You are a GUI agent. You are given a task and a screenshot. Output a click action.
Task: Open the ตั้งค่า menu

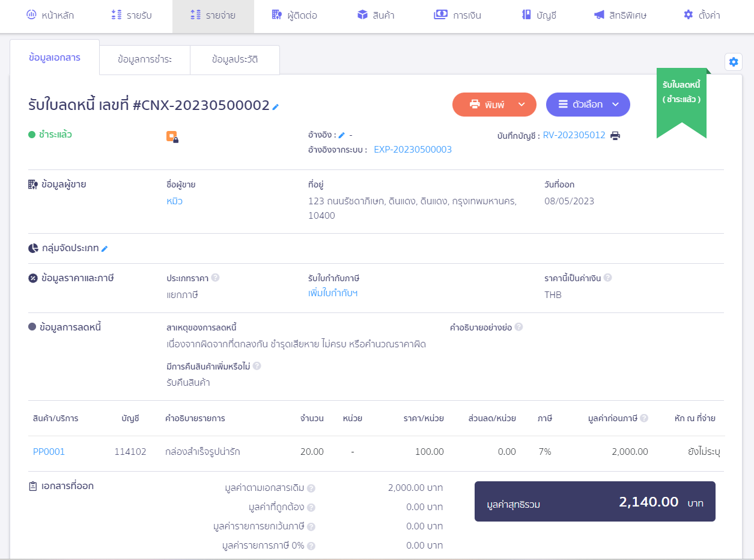[702, 16]
